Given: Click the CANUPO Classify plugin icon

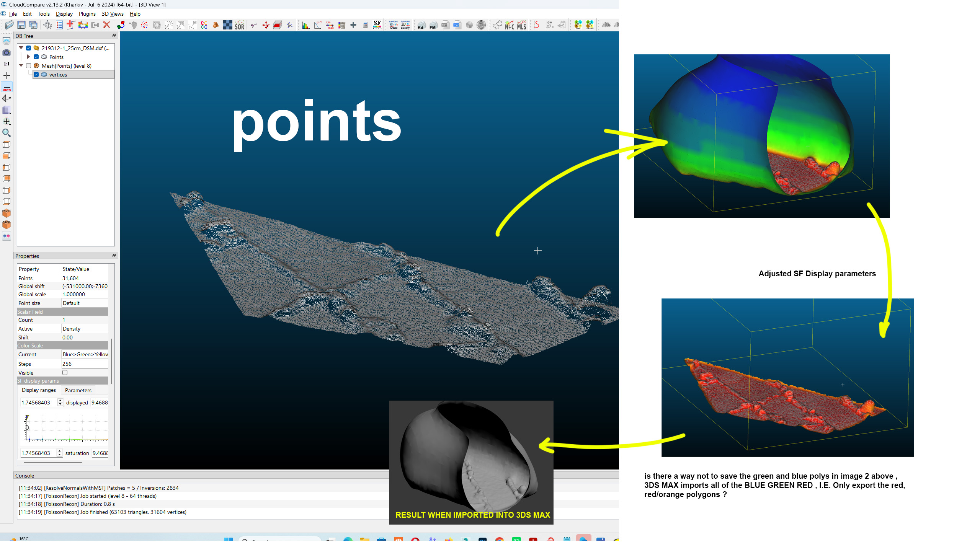Looking at the screenshot, I should click(405, 25).
